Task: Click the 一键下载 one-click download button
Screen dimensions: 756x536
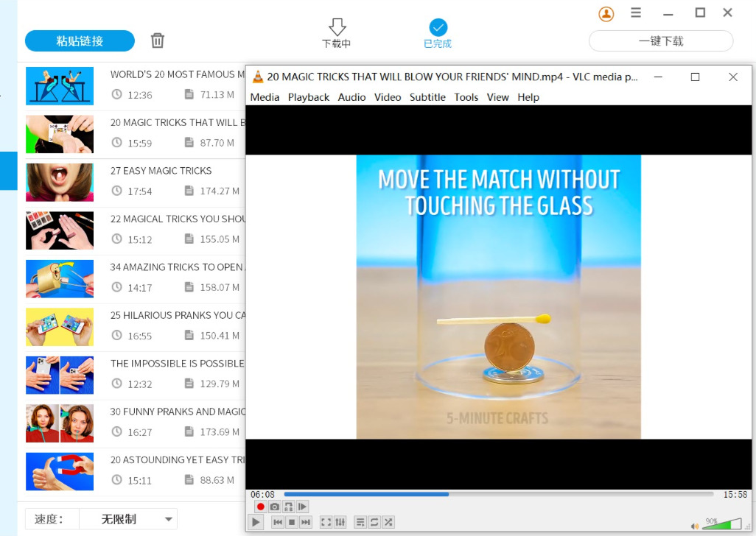Action: (x=661, y=41)
